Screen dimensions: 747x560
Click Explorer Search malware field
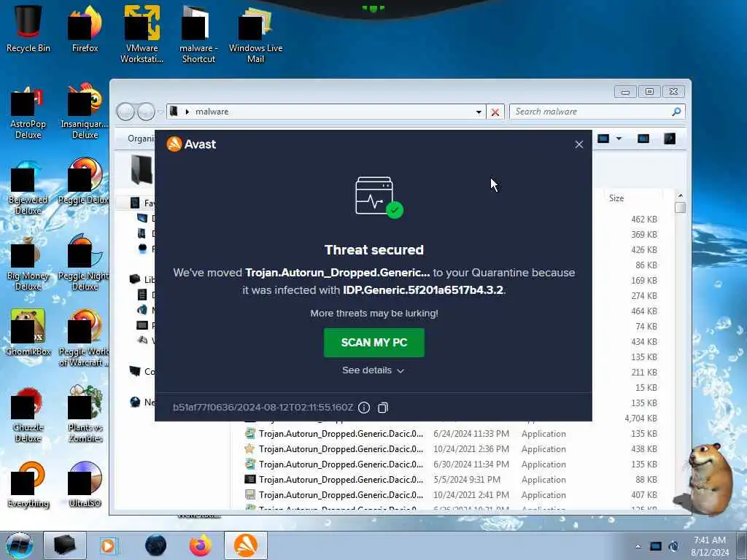[x=597, y=112]
